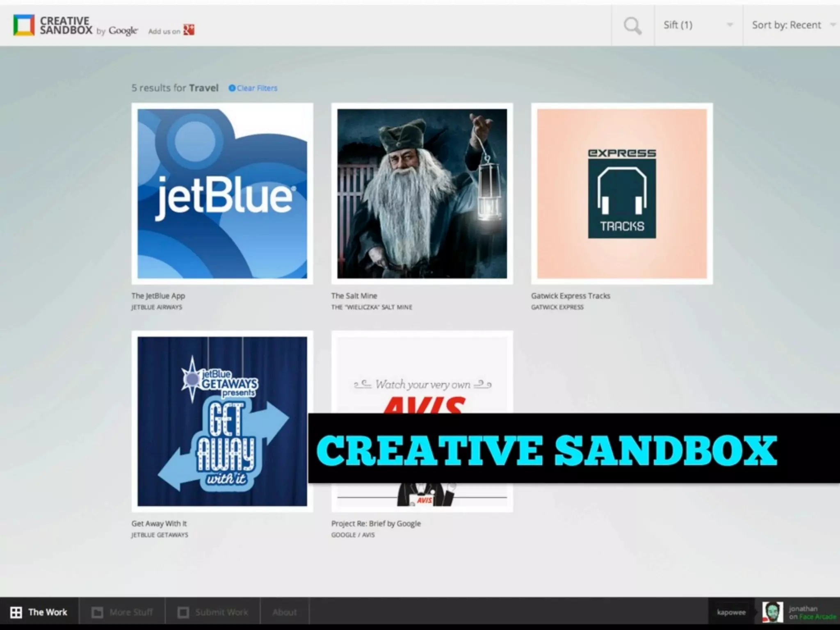Click the kapowee button

tap(731, 612)
